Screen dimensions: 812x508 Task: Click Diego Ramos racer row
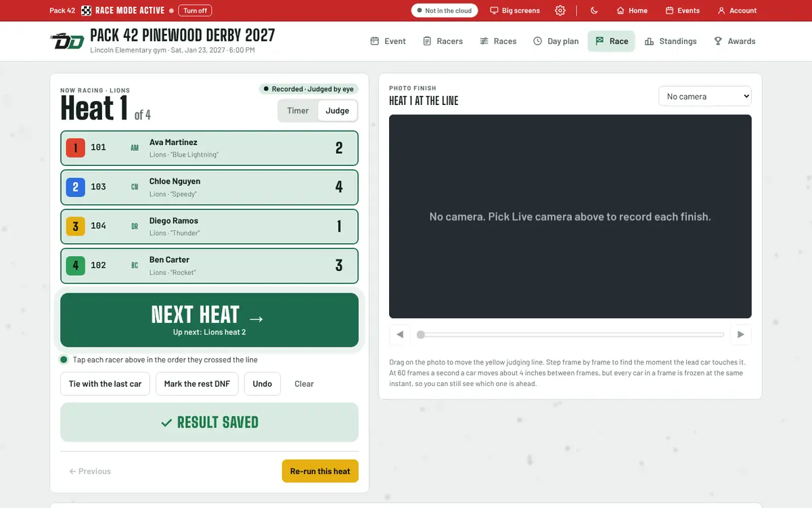pos(209,226)
